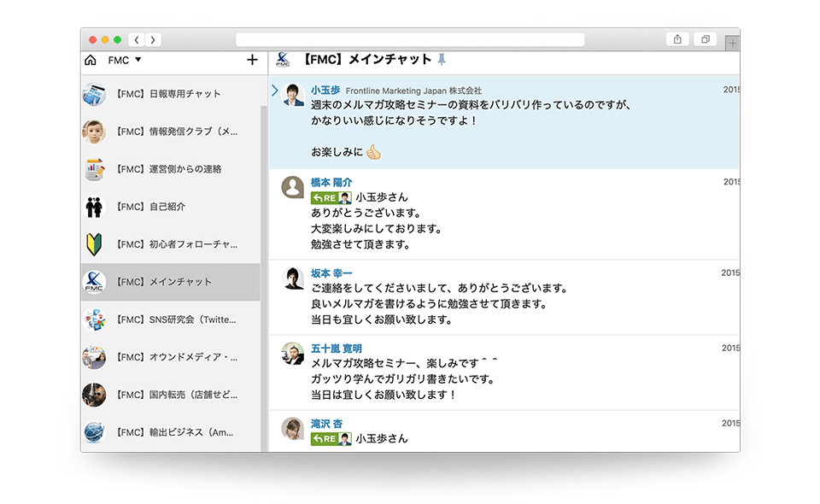
Task: Expand the arrow beside 小玉歩's message
Action: 274,91
